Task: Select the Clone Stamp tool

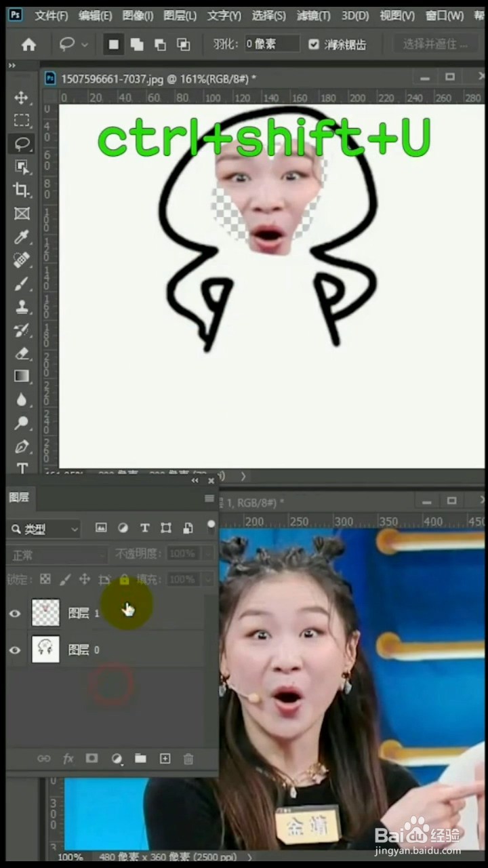Action: pyautogui.click(x=22, y=307)
